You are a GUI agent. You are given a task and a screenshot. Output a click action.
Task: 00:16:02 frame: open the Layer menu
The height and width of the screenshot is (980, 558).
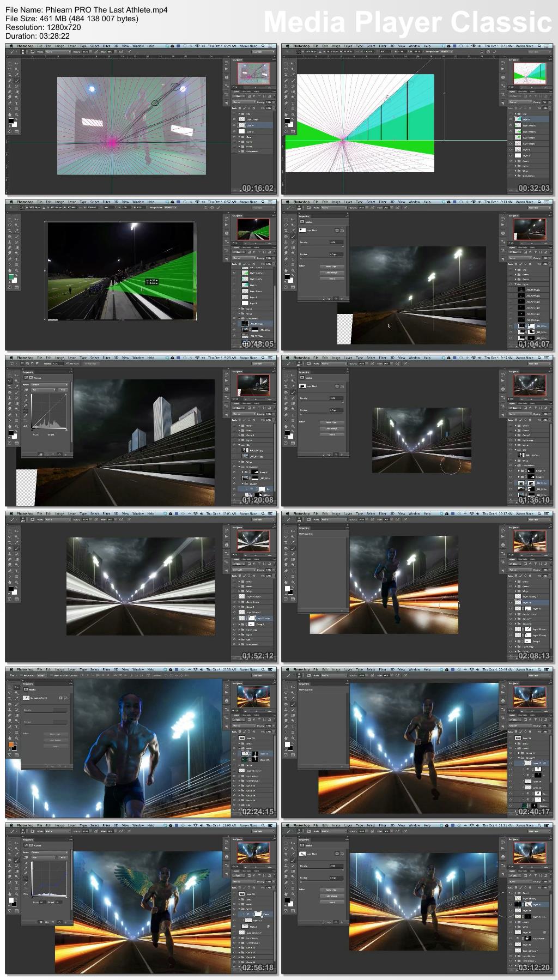pyautogui.click(x=72, y=46)
